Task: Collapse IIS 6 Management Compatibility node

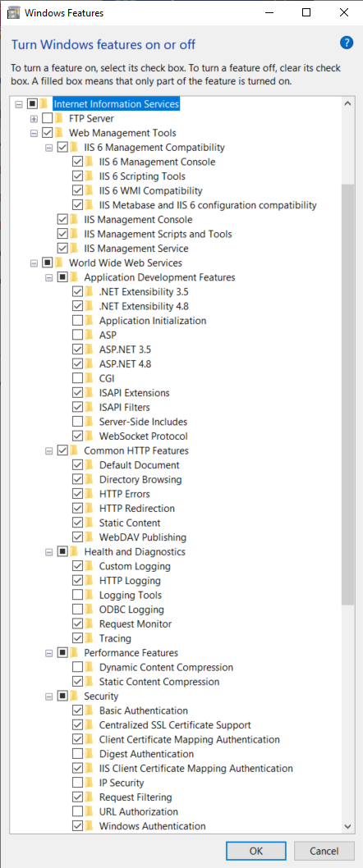Action: [49, 148]
